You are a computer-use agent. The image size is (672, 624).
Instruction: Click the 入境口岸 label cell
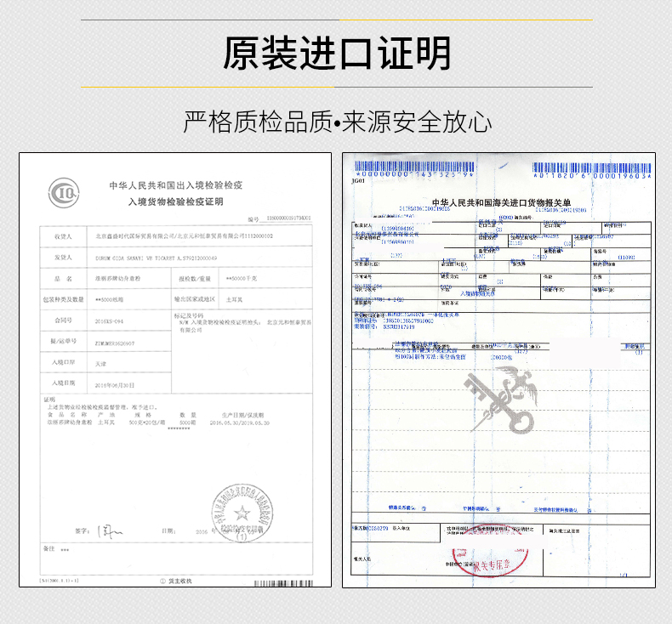64,362
